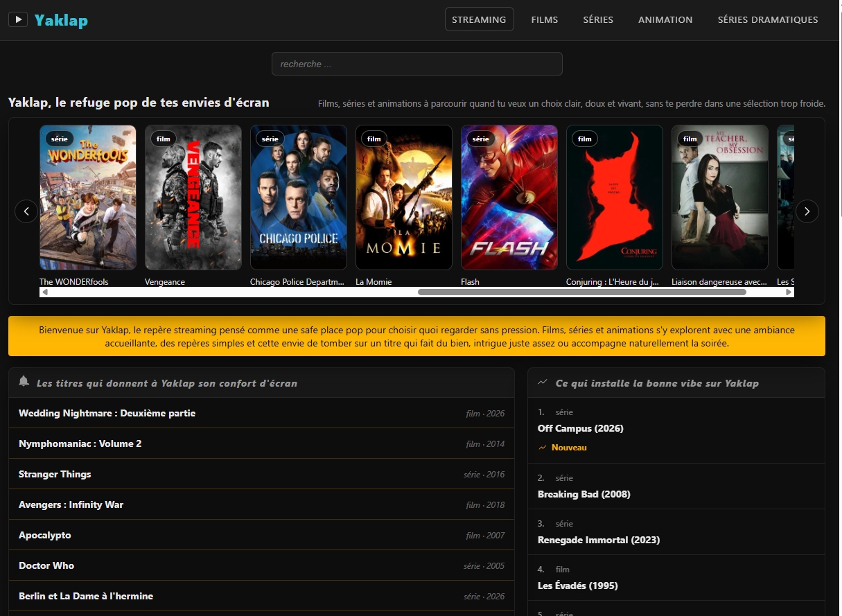This screenshot has height=616, width=842.
Task: Click 'série · 2005' beside Doctor Who
Action: [x=484, y=566]
